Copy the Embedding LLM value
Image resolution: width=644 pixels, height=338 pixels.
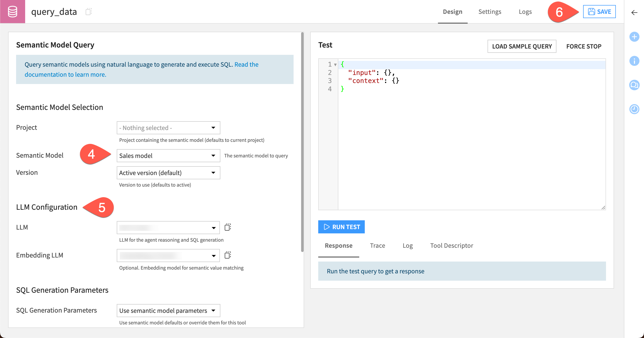tap(228, 255)
